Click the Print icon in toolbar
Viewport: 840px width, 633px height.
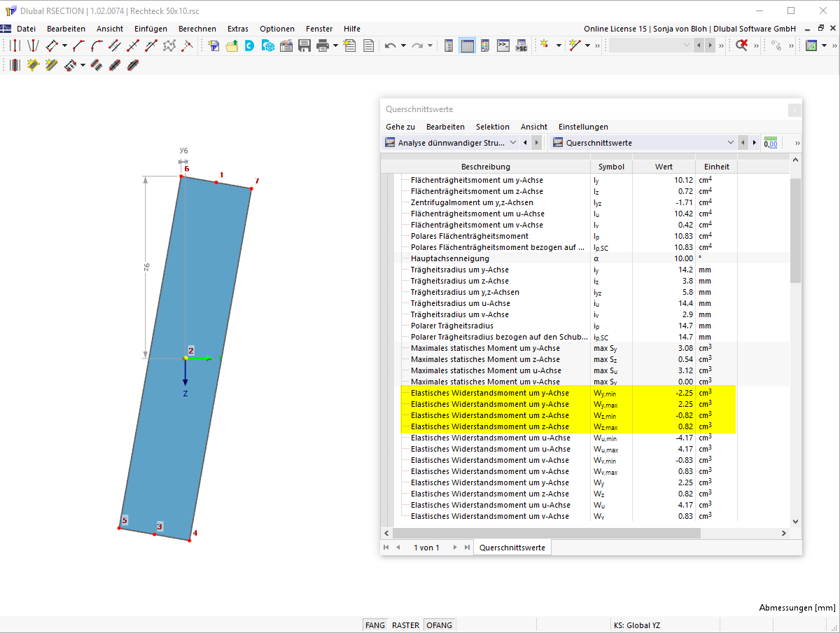[322, 46]
